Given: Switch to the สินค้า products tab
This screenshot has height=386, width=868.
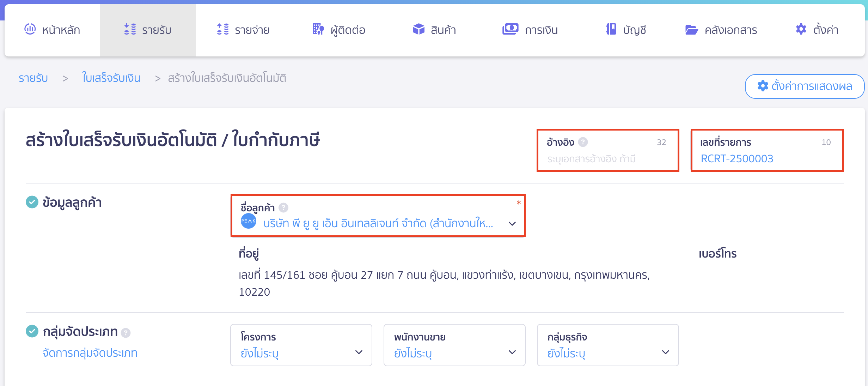Looking at the screenshot, I should [x=434, y=30].
